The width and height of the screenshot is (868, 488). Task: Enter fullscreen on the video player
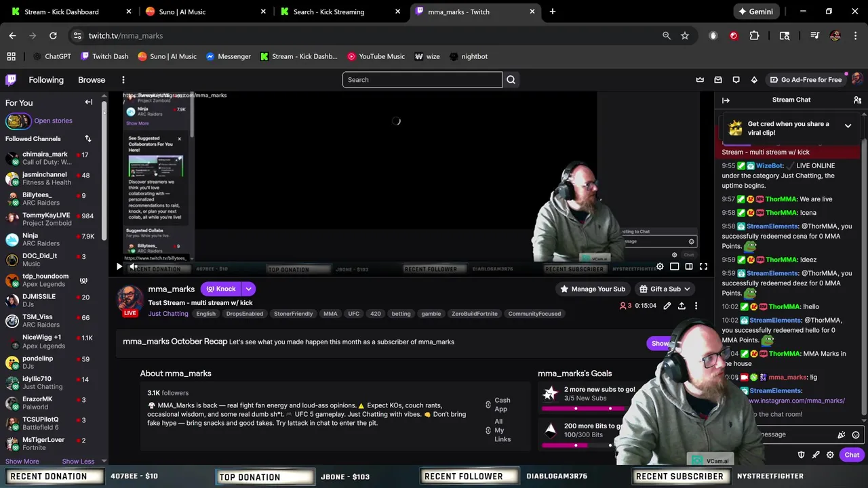pos(703,266)
